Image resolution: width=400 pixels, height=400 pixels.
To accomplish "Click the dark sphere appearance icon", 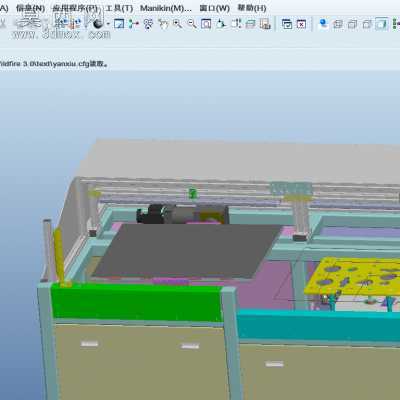I will (98, 24).
